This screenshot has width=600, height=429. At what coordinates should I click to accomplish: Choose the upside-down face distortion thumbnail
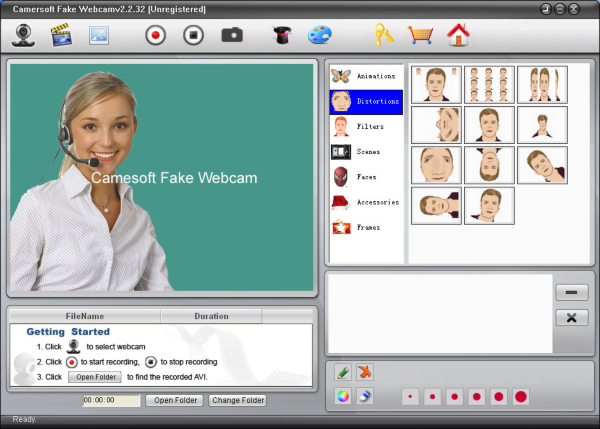(x=489, y=165)
